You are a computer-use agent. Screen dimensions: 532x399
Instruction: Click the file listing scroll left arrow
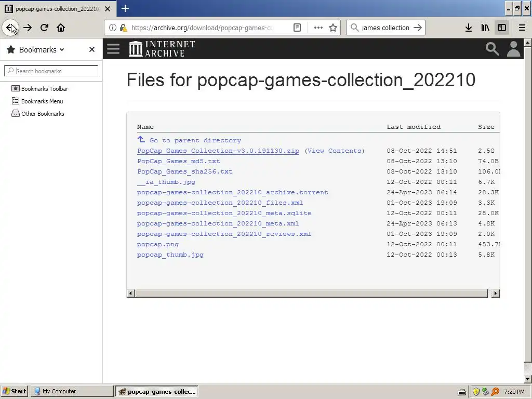131,293
